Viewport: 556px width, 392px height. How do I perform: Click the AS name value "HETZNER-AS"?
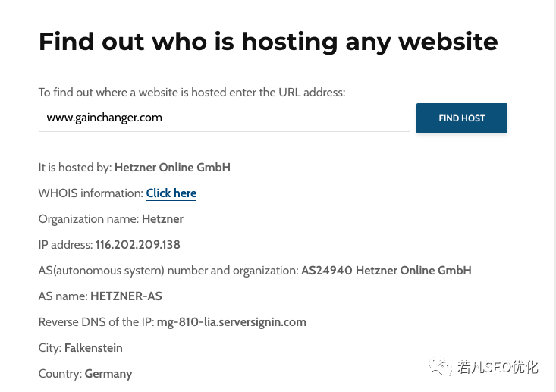pos(126,296)
